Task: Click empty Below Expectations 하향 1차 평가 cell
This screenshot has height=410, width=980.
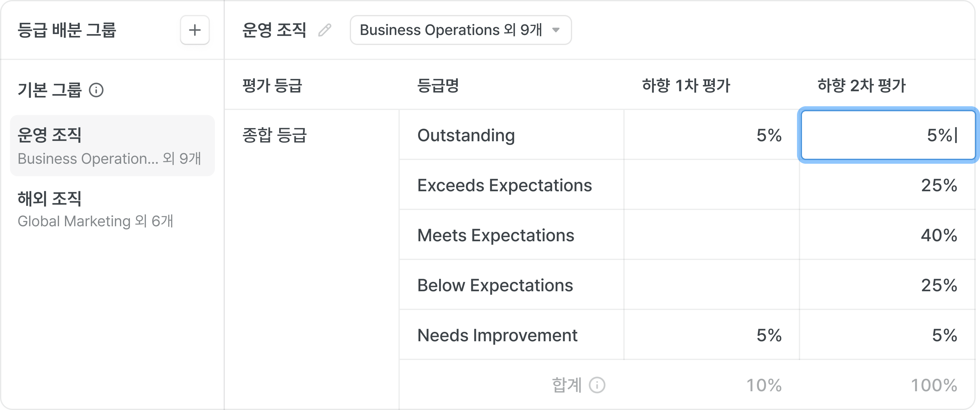Action: 711,285
